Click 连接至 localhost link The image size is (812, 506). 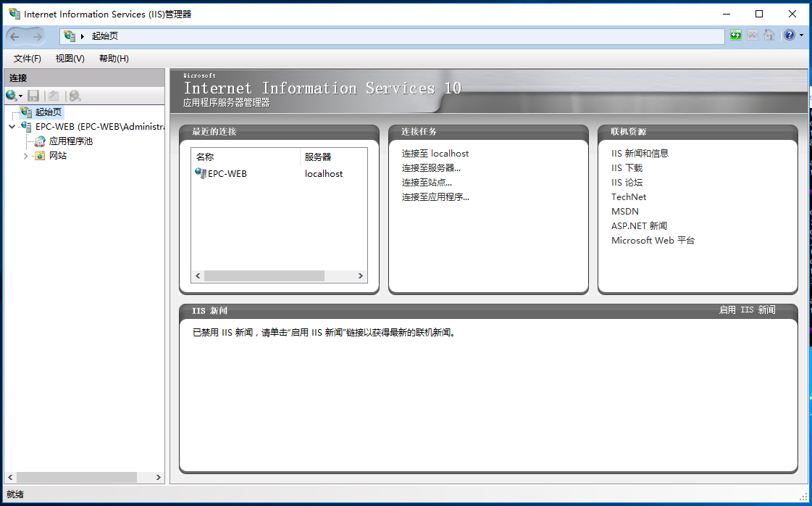(435, 154)
